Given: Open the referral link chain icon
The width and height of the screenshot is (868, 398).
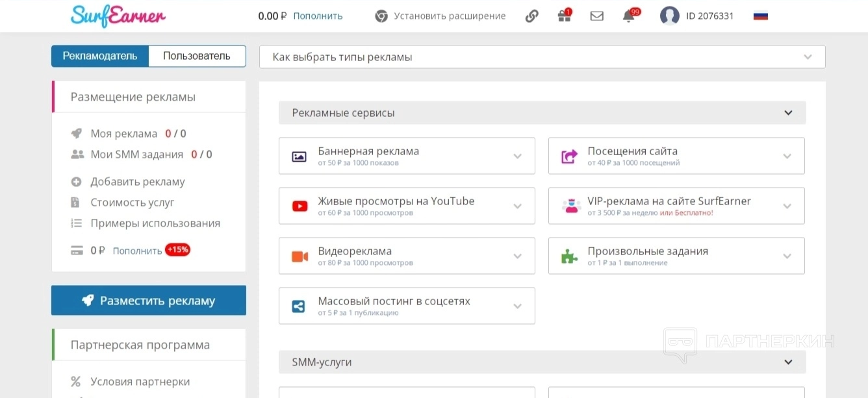Looking at the screenshot, I should (x=531, y=16).
